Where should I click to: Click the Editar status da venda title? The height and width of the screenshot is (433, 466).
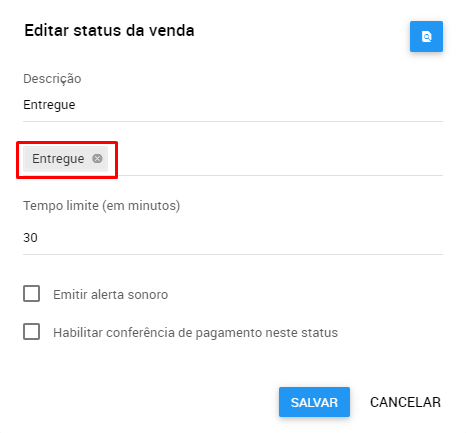pos(109,31)
